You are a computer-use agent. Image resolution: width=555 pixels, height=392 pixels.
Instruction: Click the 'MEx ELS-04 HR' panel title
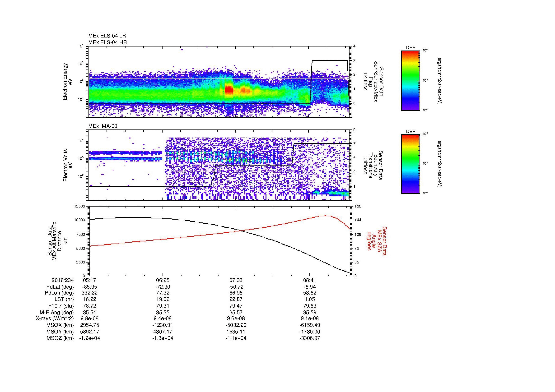tap(107, 42)
